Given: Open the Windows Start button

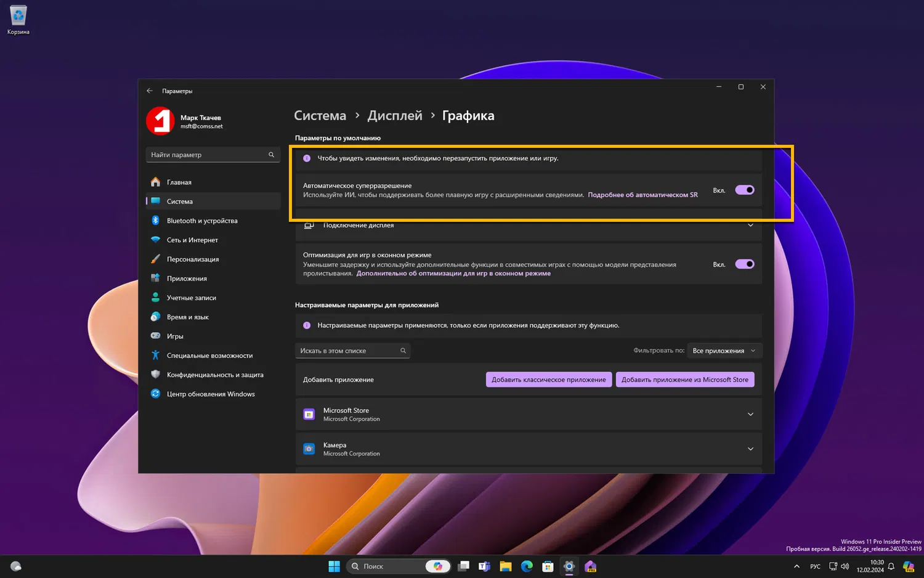Looking at the screenshot, I should (334, 566).
